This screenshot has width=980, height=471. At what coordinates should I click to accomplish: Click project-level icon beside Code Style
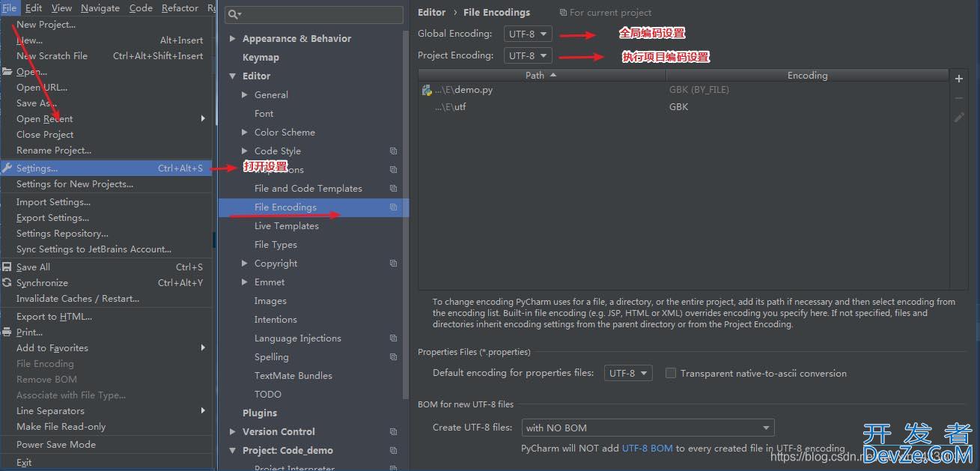coord(393,151)
